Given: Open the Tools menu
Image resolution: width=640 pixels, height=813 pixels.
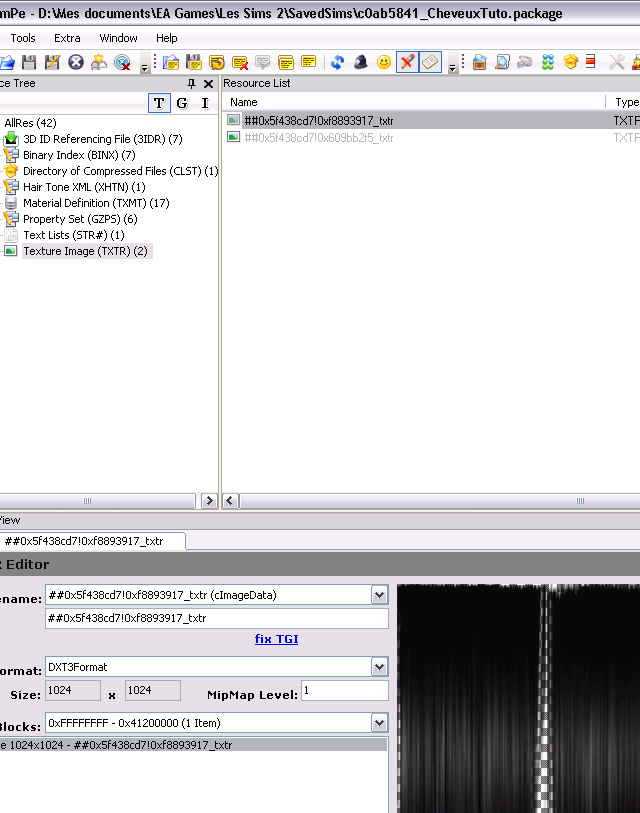Looking at the screenshot, I should 23,38.
